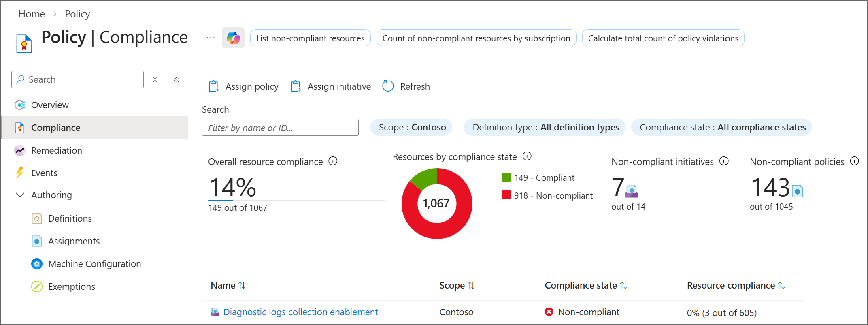
Task: Collapse the Authoring section
Action: pos(20,195)
